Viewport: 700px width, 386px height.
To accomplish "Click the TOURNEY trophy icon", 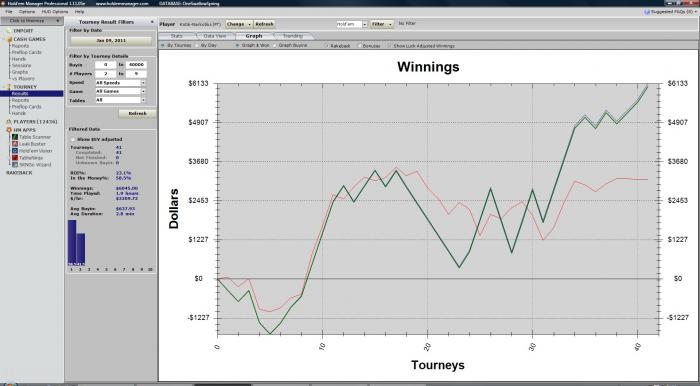I will [x=9, y=87].
